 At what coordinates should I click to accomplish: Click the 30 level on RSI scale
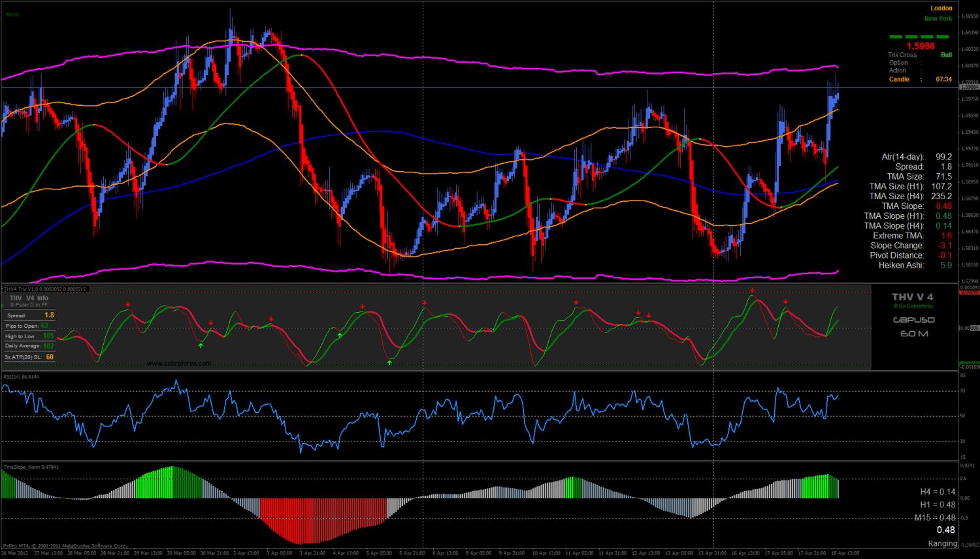coord(964,441)
